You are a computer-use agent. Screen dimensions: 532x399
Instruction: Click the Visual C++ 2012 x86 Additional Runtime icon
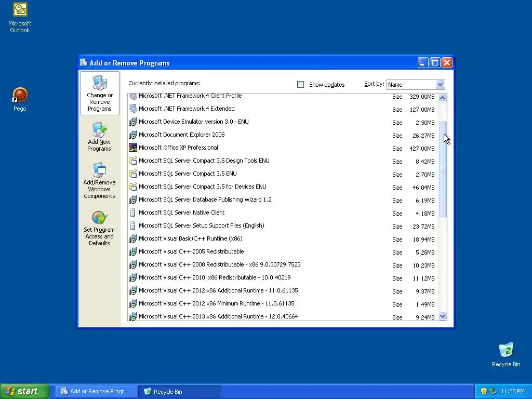[x=133, y=291]
